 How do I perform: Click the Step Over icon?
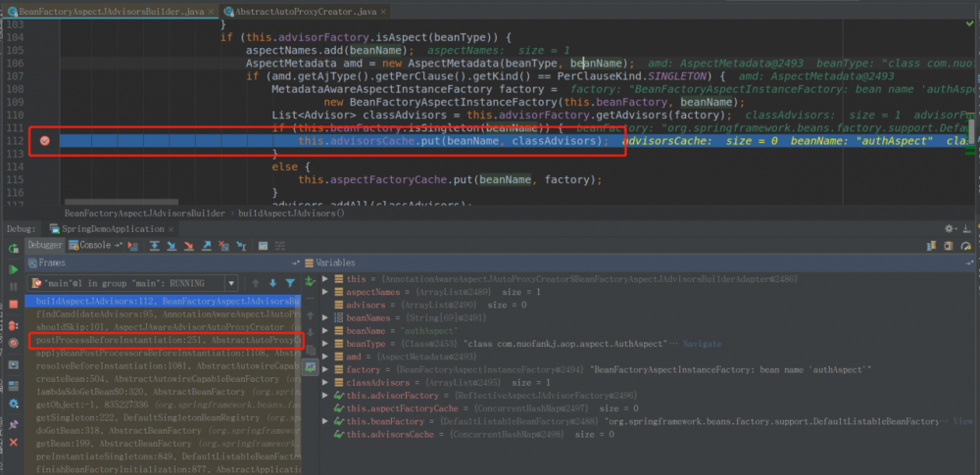pos(155,246)
